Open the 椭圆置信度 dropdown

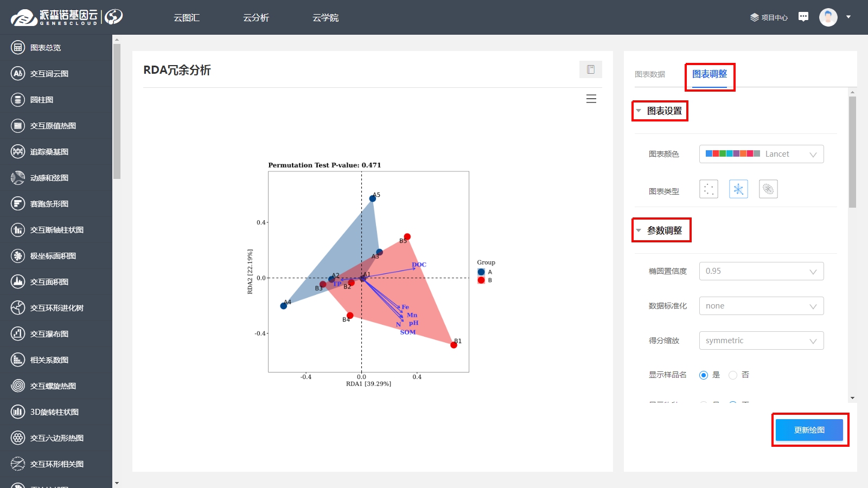click(x=761, y=271)
